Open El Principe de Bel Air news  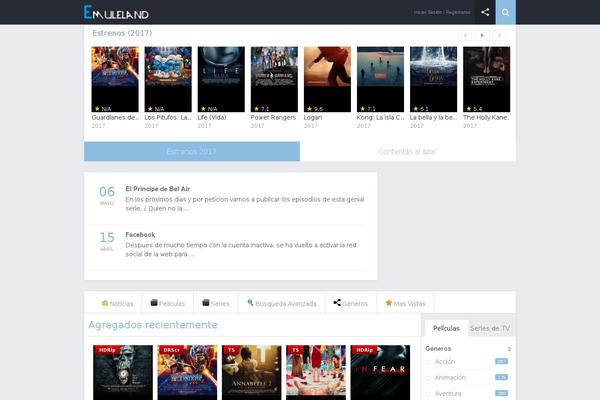click(158, 189)
